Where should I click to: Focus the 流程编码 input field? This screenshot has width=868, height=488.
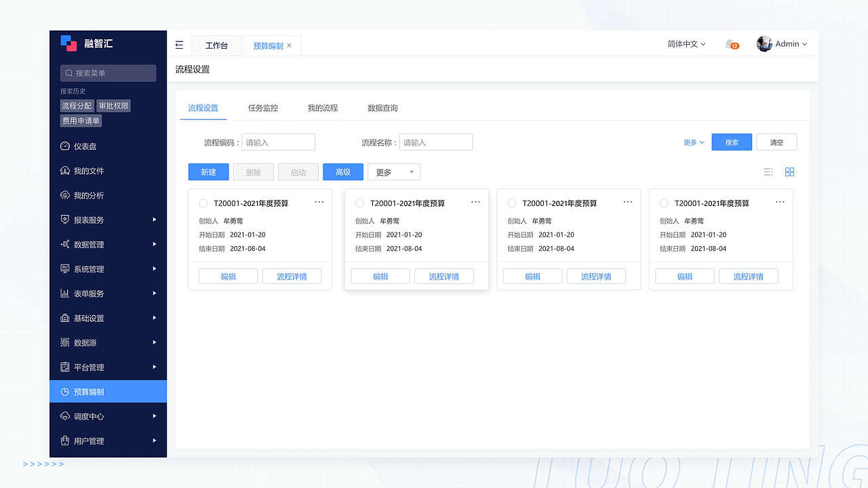coord(279,142)
